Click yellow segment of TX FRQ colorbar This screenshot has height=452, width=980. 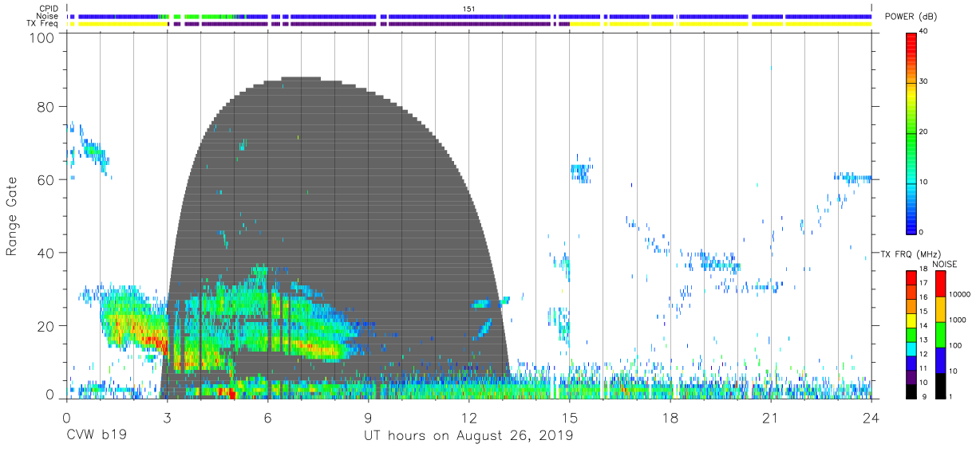(911, 320)
